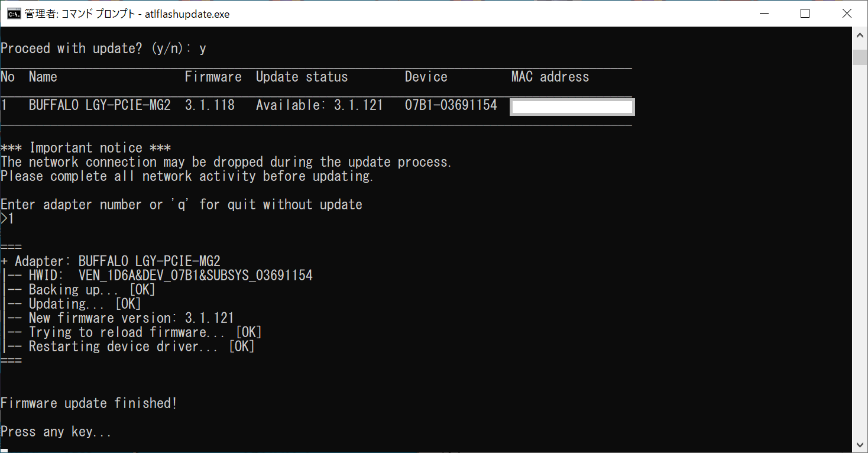Click 'Press any key...' prompt

point(56,432)
